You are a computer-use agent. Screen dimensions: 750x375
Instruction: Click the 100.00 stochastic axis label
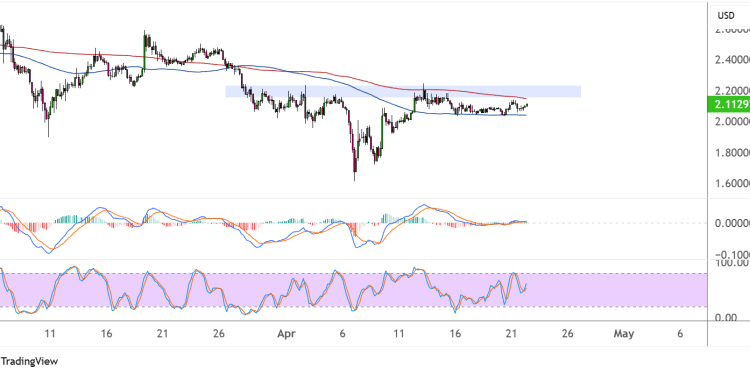pos(732,263)
